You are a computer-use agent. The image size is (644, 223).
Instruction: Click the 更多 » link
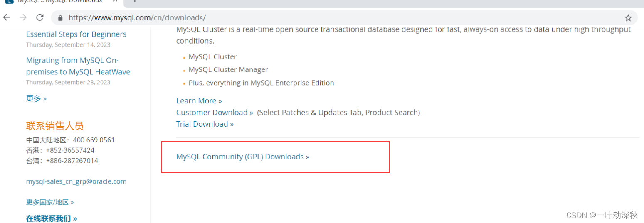[x=36, y=98]
